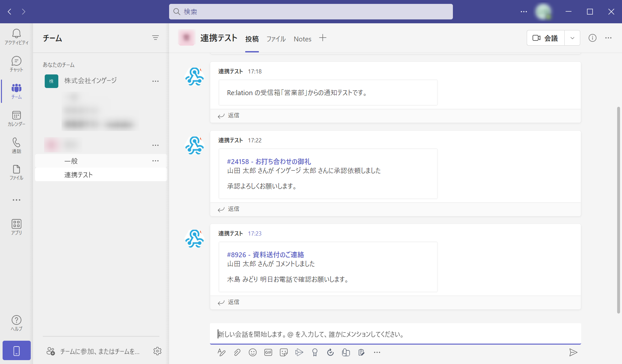The image size is (622, 364).
Task: Reply to the 17:22 message
Action: pyautogui.click(x=229, y=209)
